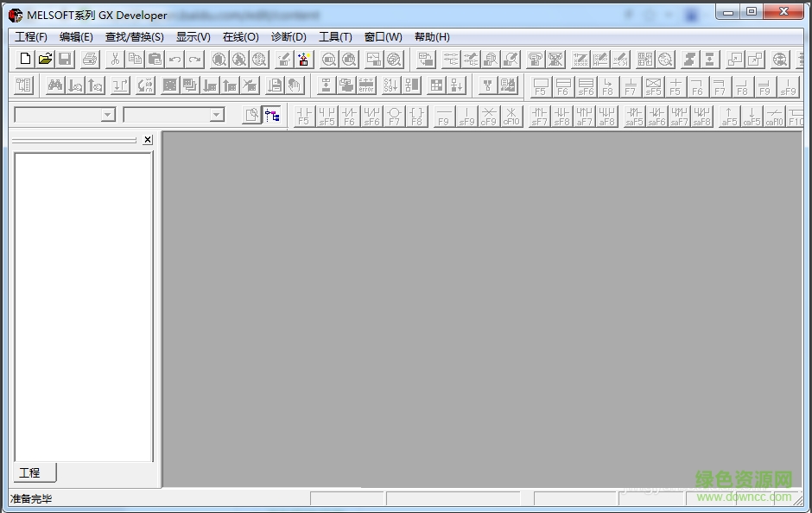Copy the current selection
The width and height of the screenshot is (812, 513).
(x=135, y=59)
